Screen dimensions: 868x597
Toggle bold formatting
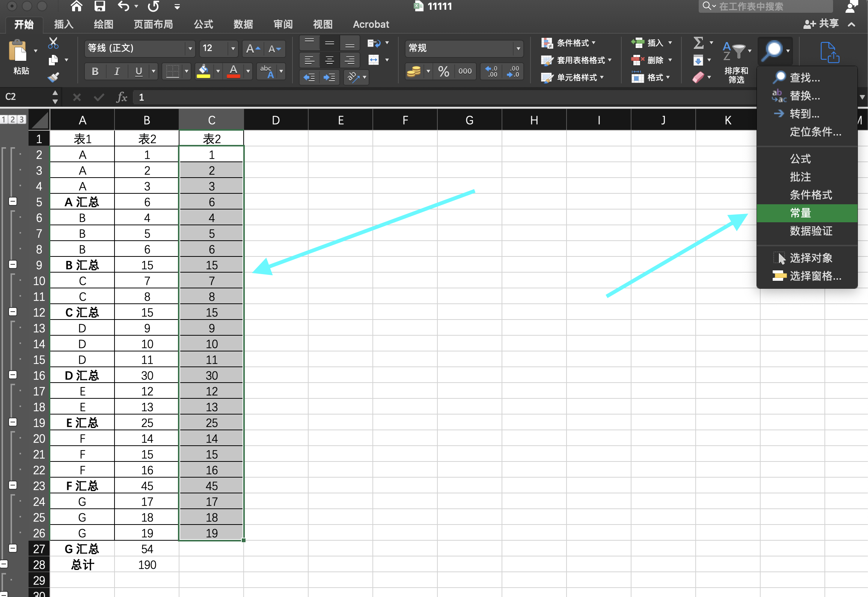point(95,71)
